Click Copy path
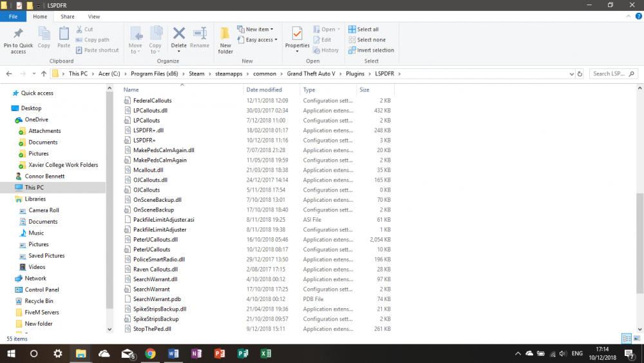Screen dimensions: 644x363 [92, 40]
